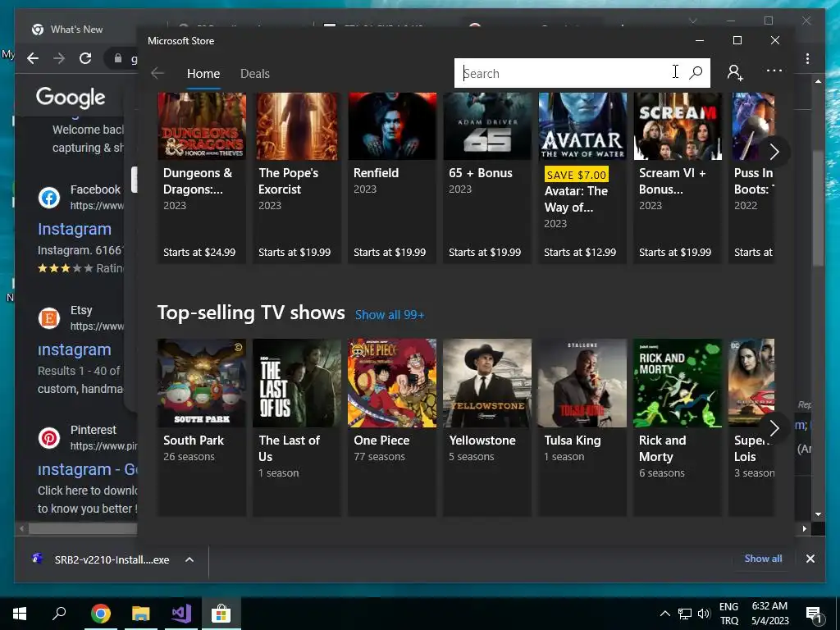
Task: Open the notification center icon
Action: click(814, 614)
